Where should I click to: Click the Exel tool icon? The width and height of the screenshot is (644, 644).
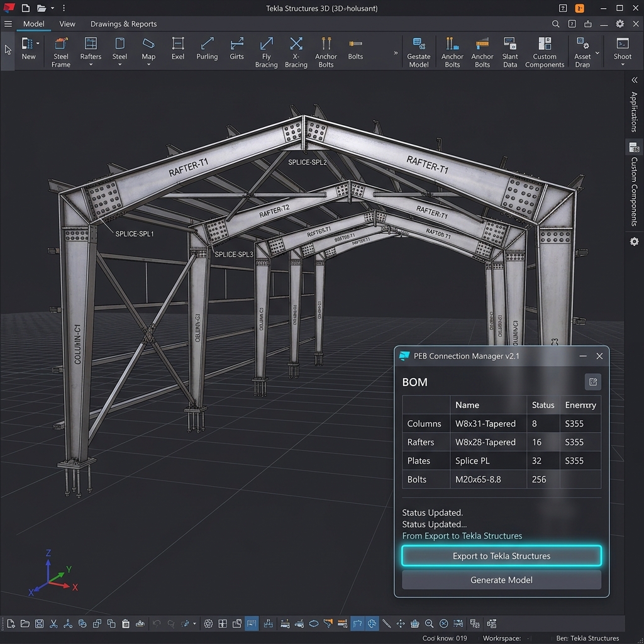tap(178, 43)
